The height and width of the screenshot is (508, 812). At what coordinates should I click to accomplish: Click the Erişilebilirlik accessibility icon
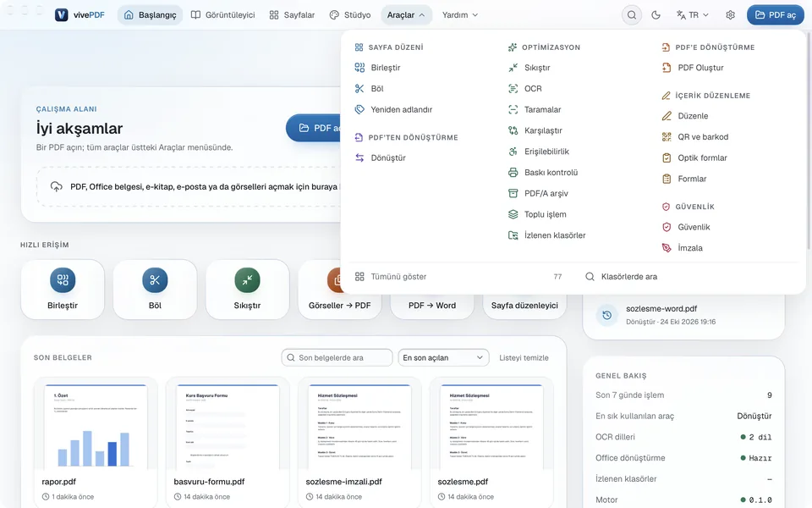(513, 152)
